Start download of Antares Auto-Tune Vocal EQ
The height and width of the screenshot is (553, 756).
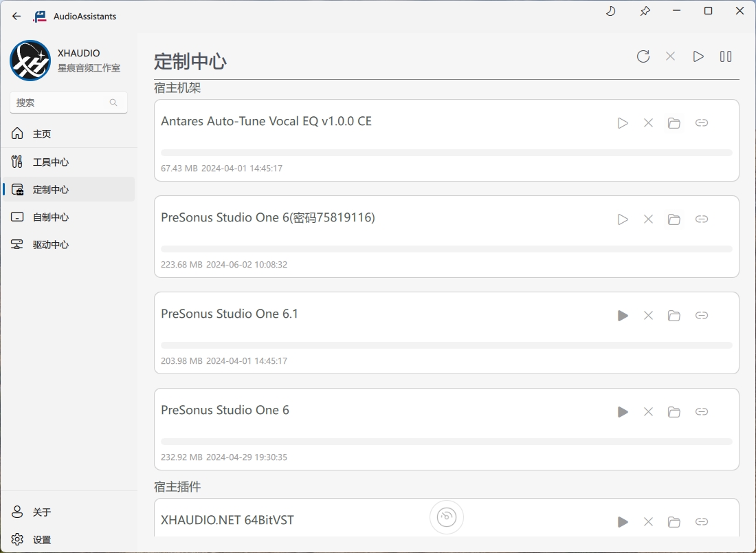(x=623, y=123)
